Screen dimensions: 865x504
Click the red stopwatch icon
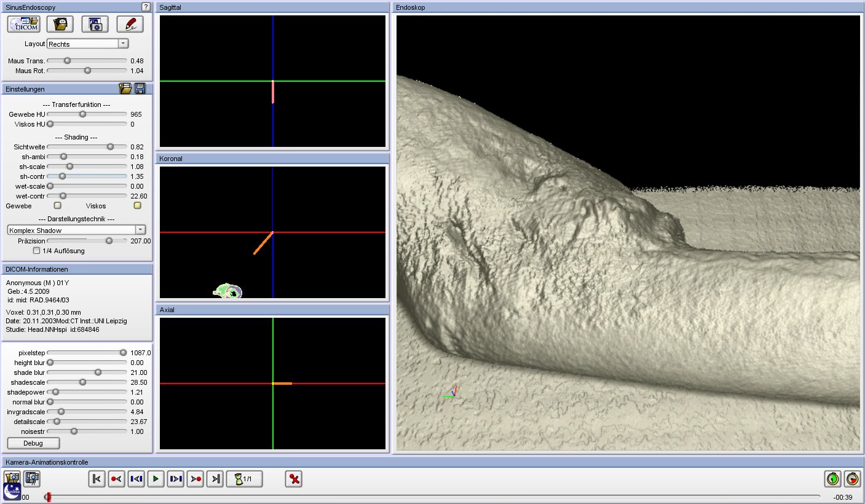click(852, 478)
